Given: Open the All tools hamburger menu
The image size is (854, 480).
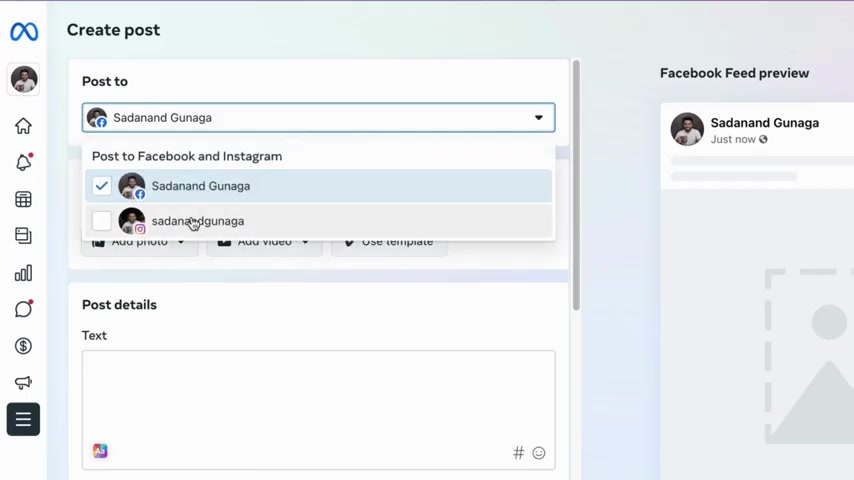Looking at the screenshot, I should [x=23, y=420].
